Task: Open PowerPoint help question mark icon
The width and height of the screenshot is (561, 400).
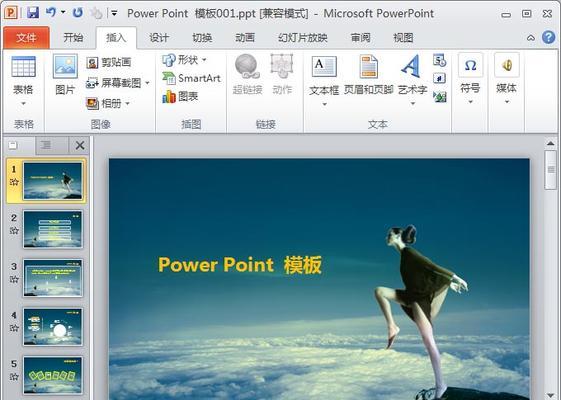Action: tap(548, 37)
